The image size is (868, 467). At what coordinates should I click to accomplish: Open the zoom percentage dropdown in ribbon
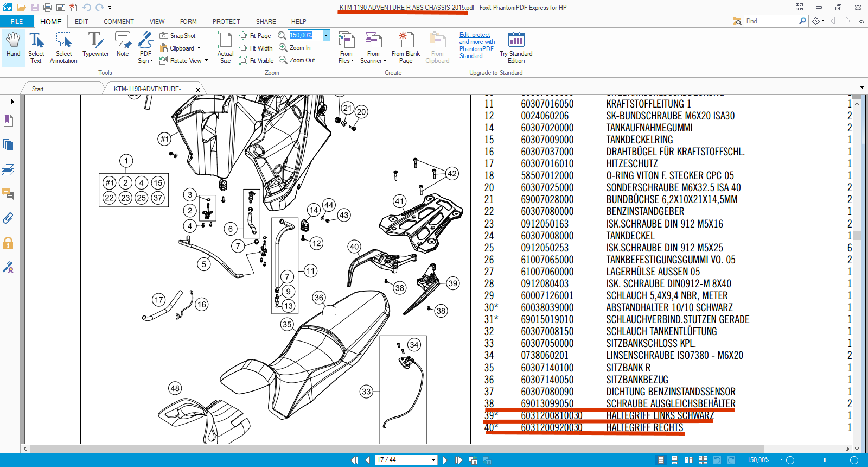tap(326, 35)
